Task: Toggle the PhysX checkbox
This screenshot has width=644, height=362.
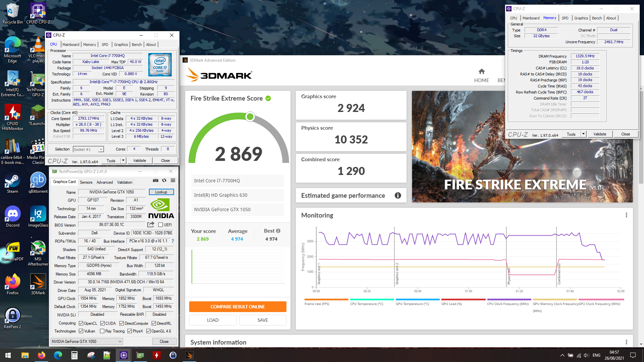Action: click(x=129, y=331)
